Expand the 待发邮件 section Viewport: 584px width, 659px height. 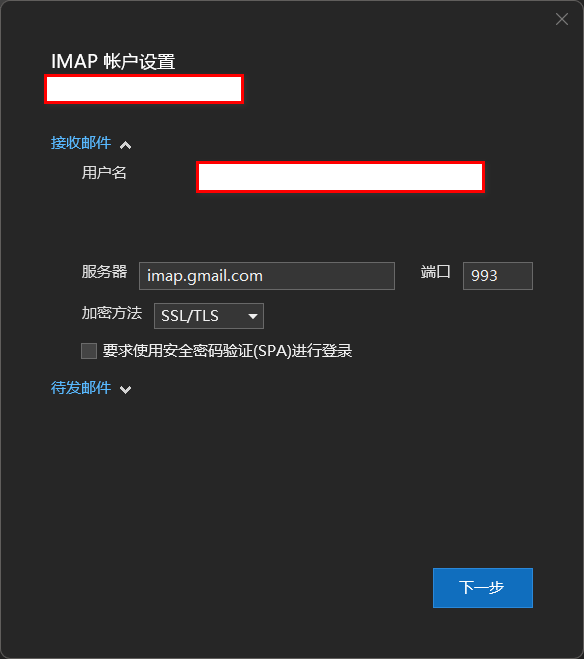click(x=91, y=388)
